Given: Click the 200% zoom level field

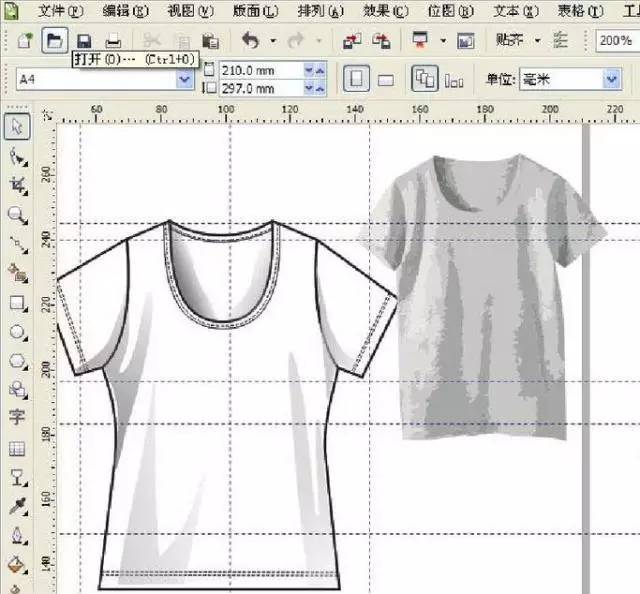Looking at the screenshot, I should (x=614, y=41).
